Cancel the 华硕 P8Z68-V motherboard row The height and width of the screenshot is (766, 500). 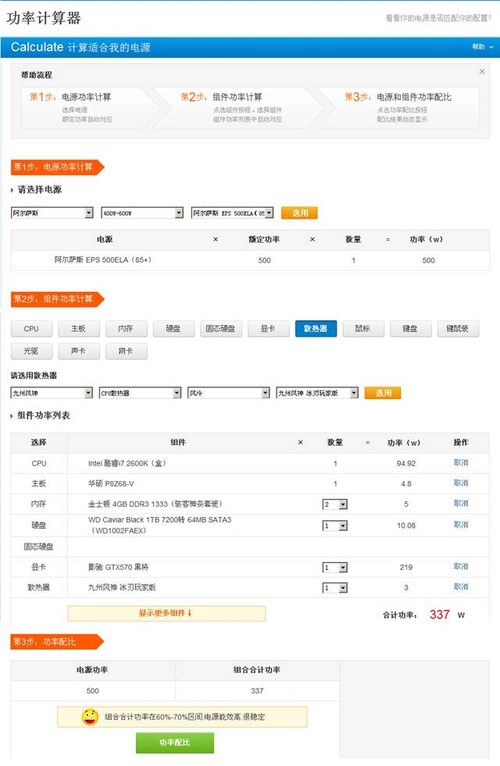click(461, 483)
